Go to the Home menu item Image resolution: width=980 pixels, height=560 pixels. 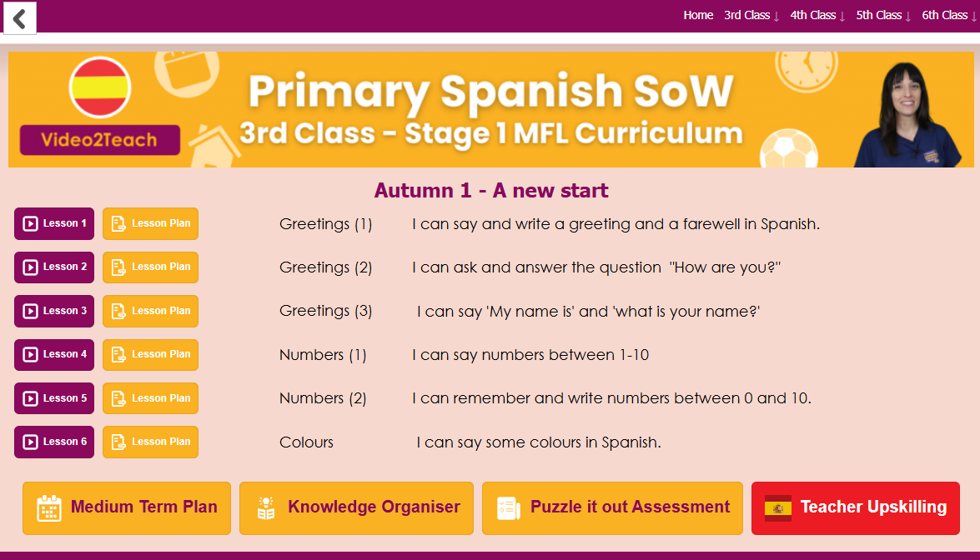(x=698, y=15)
